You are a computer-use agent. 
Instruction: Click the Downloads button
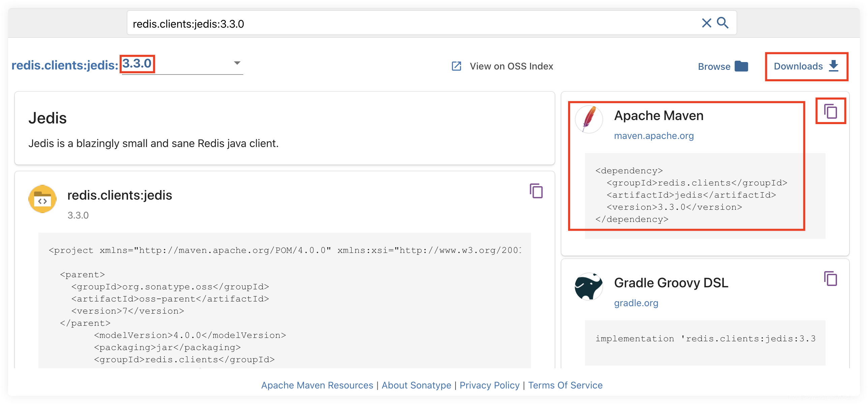tap(806, 66)
